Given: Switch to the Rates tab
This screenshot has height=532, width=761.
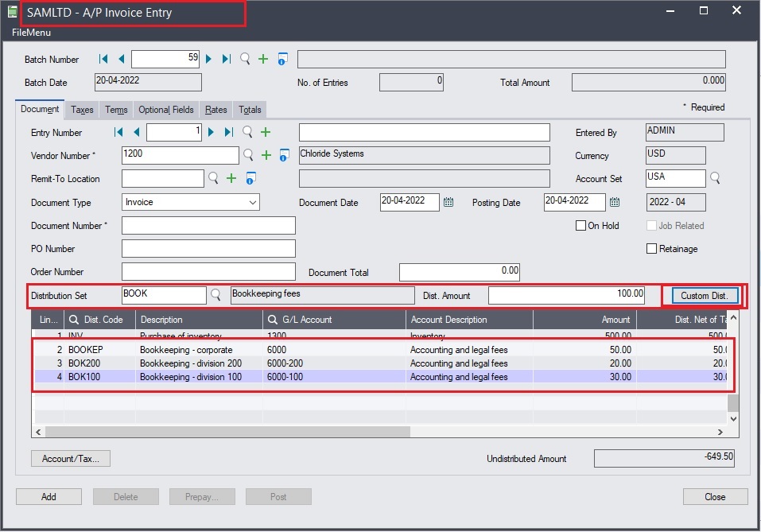Looking at the screenshot, I should (x=216, y=110).
